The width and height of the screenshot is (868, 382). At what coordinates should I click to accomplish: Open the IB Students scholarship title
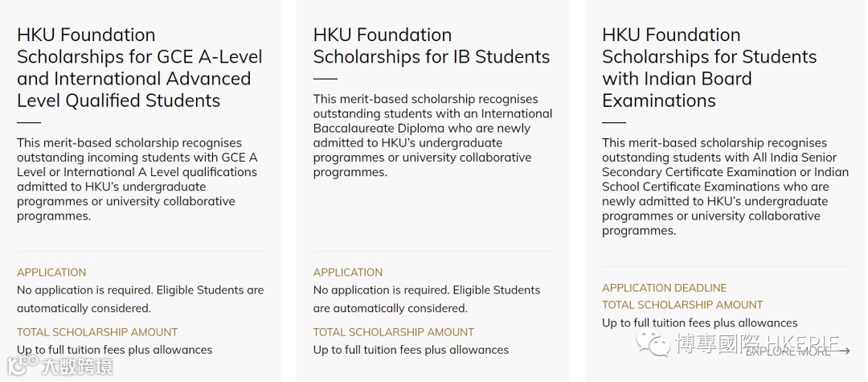pyautogui.click(x=432, y=46)
